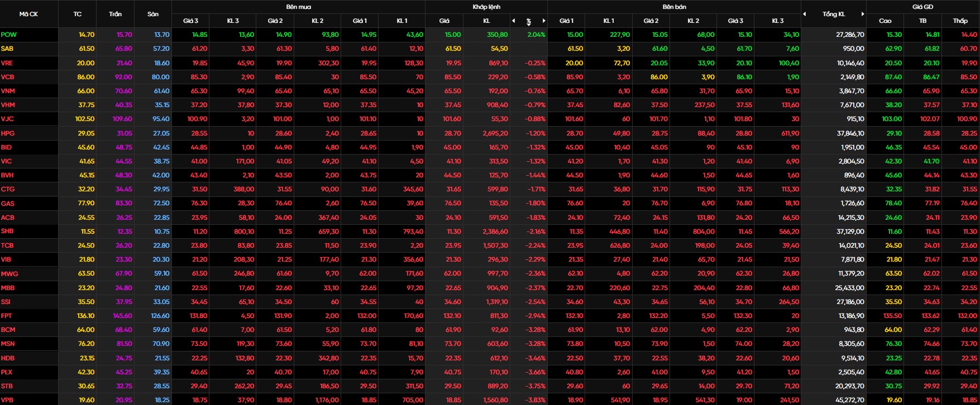The image size is (980, 405).
Task: Click the Giá GD group header
Action: click(x=922, y=7)
